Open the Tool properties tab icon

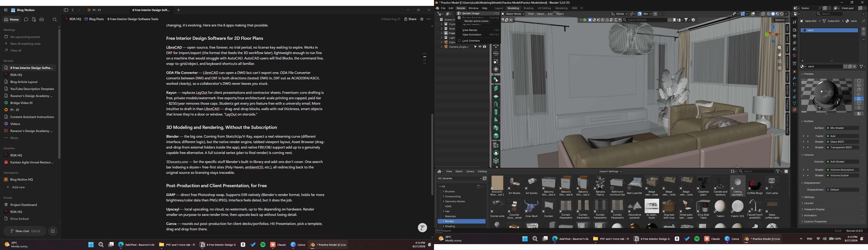[795, 22]
